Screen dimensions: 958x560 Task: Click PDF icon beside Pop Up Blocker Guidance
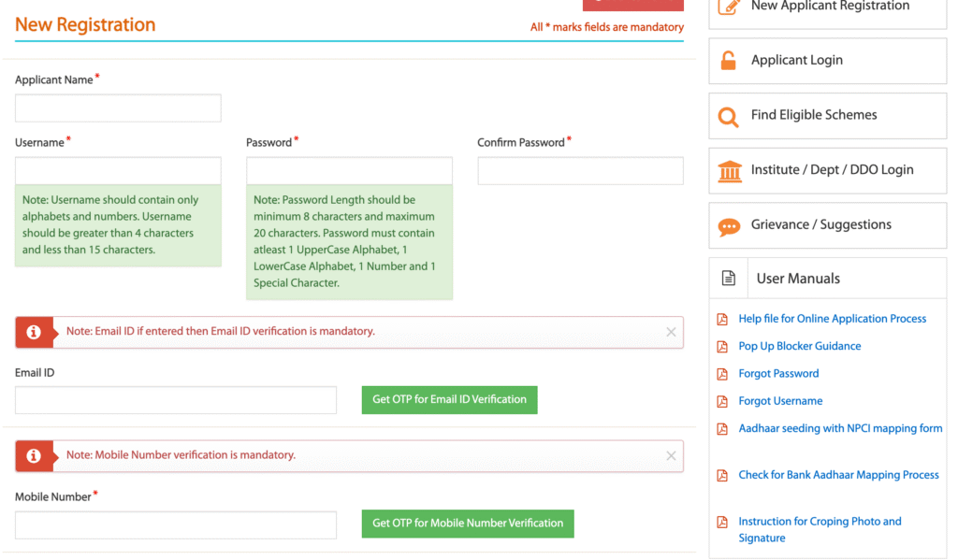(x=721, y=347)
